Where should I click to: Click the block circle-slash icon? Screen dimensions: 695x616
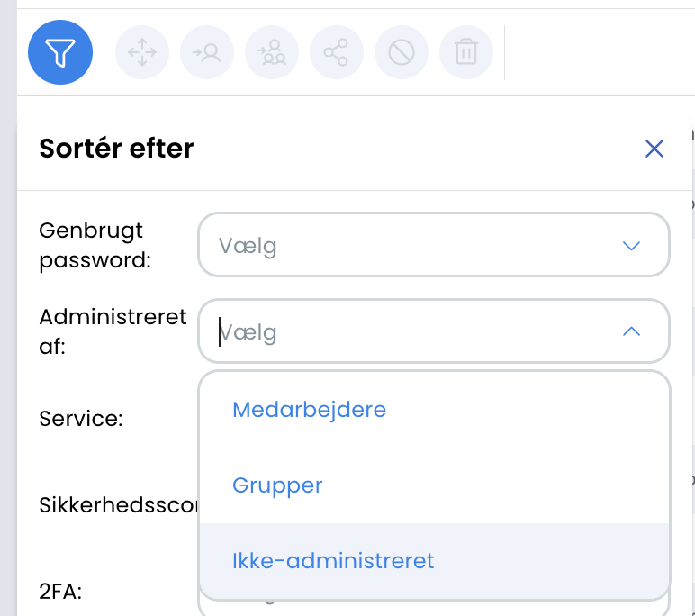point(402,52)
